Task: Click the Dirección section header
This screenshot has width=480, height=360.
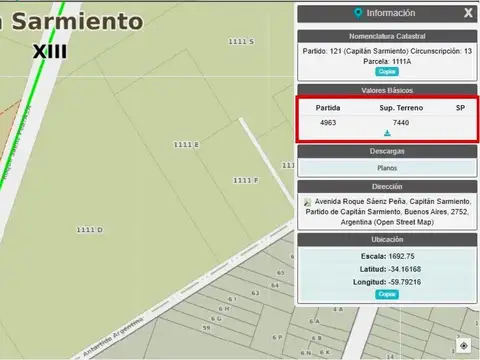Action: tap(387, 187)
